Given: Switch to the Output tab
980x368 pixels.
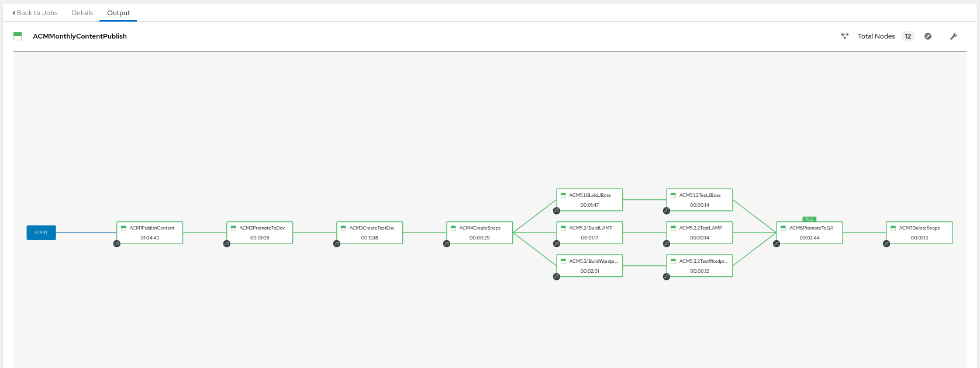Looking at the screenshot, I should pyautogui.click(x=119, y=13).
